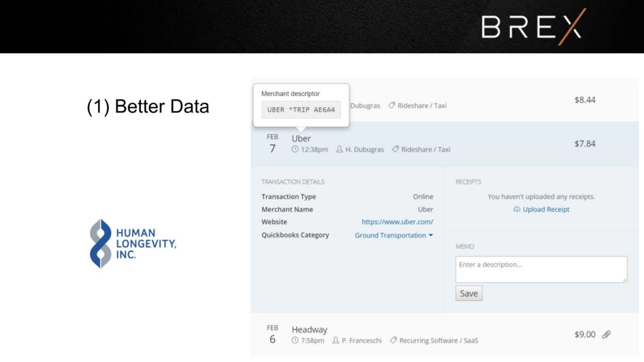This screenshot has width=644, height=362.
Task: Click the Brex logo
Action: [533, 27]
